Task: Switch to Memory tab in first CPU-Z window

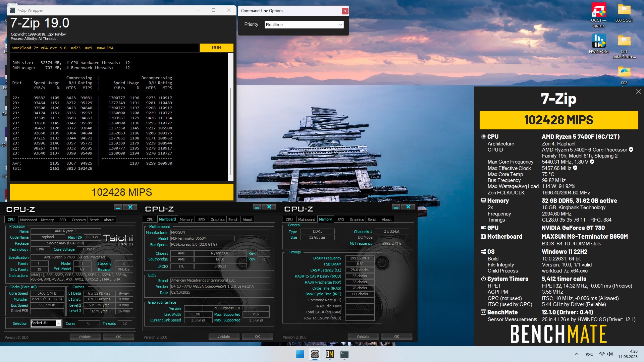Action: tap(47, 220)
